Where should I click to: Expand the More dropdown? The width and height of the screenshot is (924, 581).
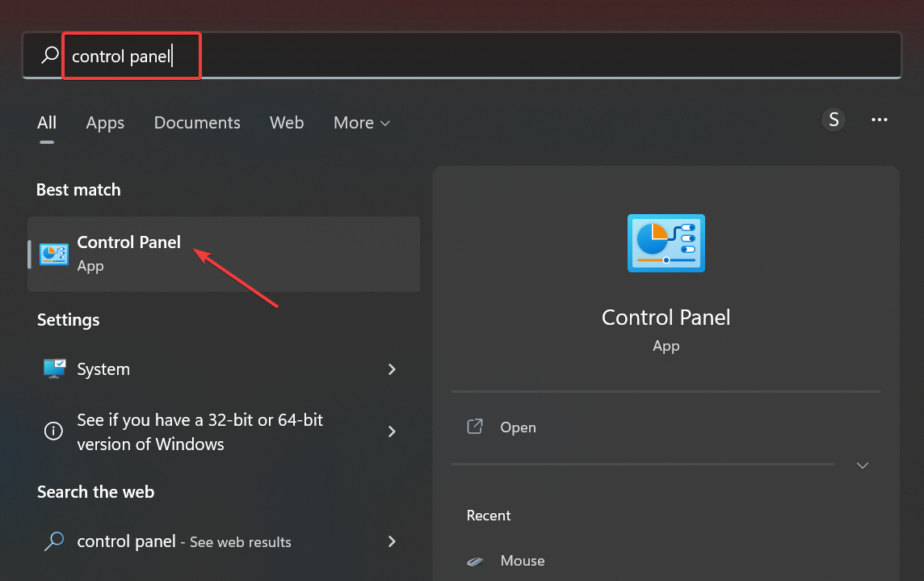coord(361,123)
